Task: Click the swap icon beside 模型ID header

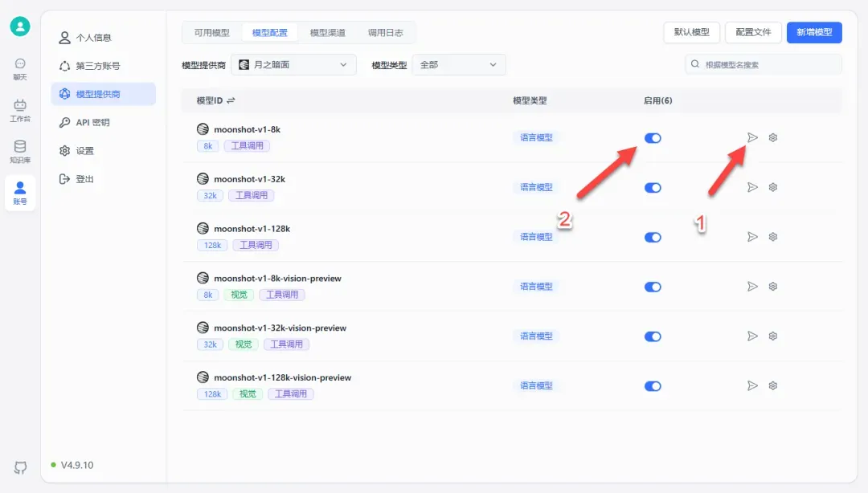Action: [x=231, y=100]
